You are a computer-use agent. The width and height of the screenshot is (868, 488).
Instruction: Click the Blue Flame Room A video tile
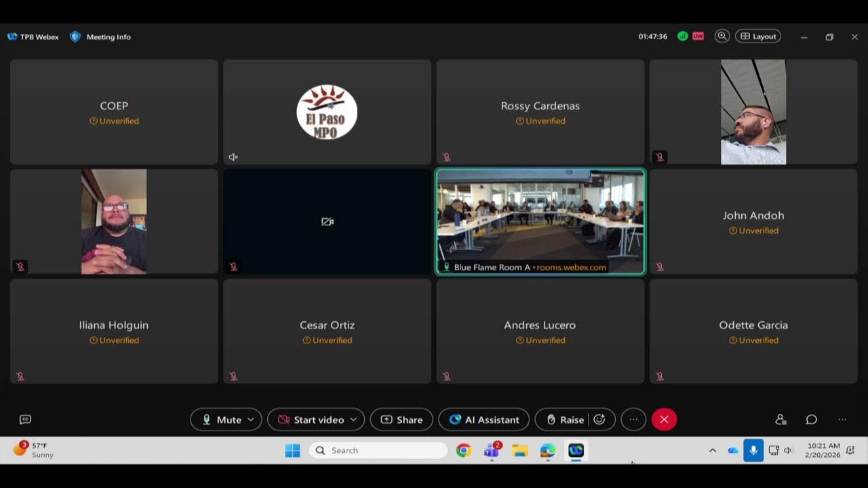pos(540,222)
